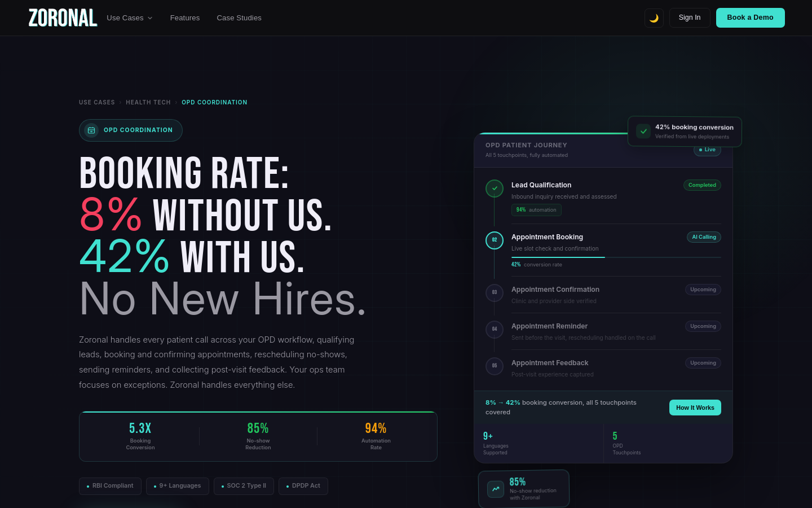The height and width of the screenshot is (508, 812).
Task: Click the Live status badge
Action: 707,150
